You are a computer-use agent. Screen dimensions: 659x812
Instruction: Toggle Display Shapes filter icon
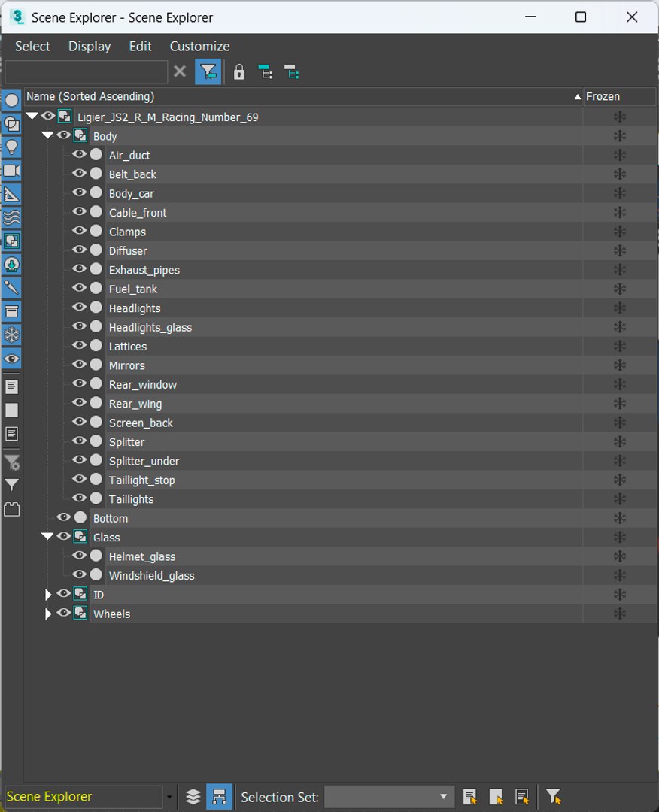point(11,124)
